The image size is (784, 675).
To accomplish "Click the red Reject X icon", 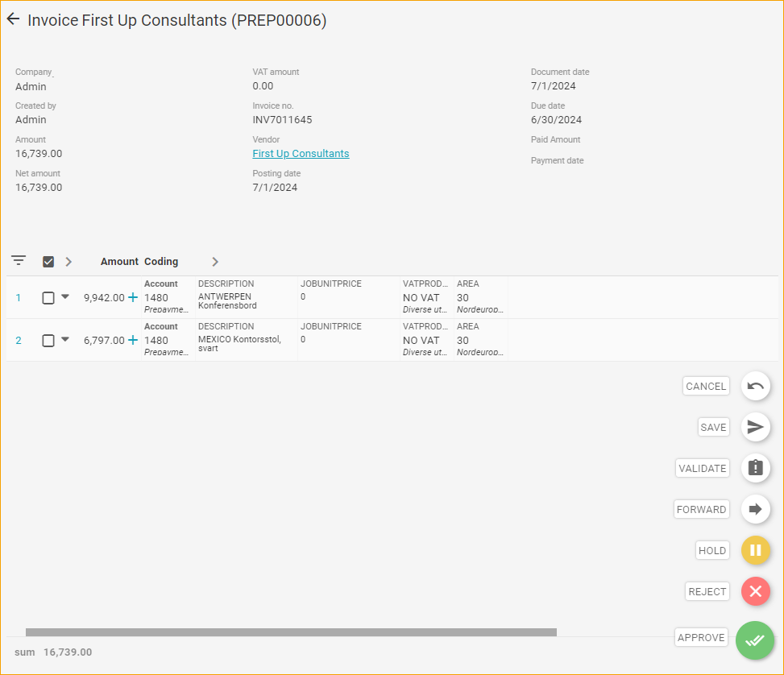I will 755,592.
